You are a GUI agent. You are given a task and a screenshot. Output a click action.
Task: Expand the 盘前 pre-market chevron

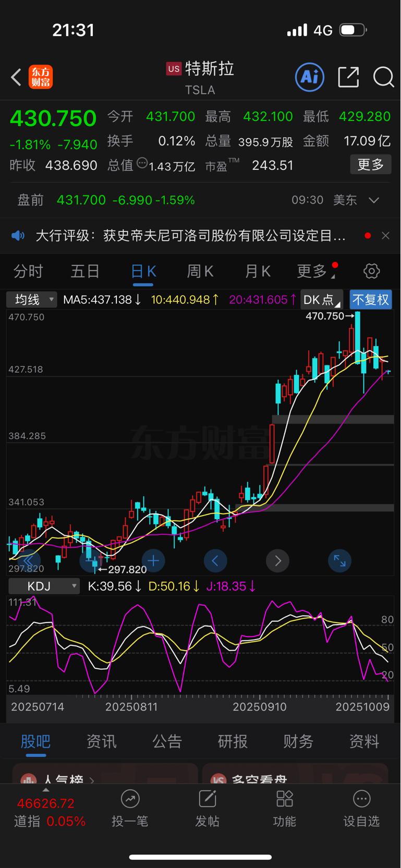[374, 200]
